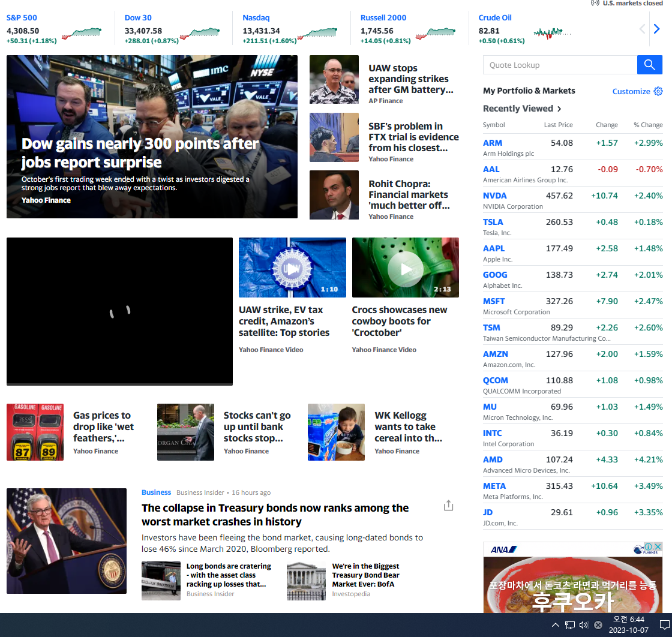Read the SBF's problem in FTX trial story

pos(413,137)
